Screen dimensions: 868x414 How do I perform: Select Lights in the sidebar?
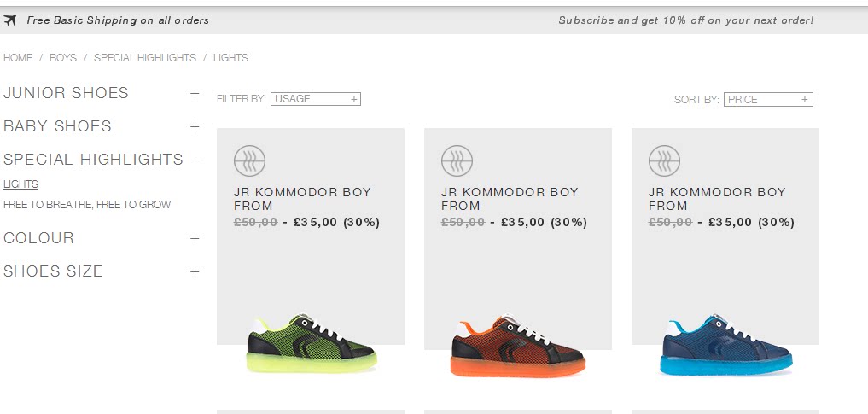pos(20,184)
